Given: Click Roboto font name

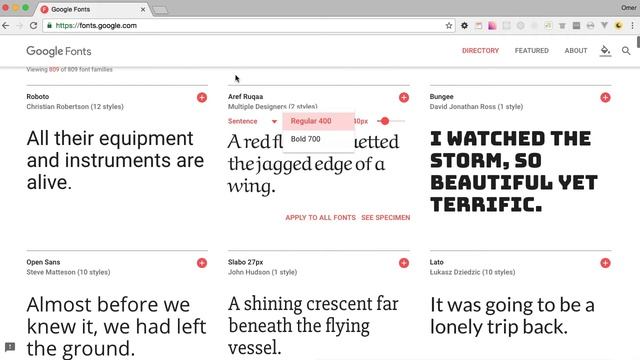Looking at the screenshot, I should (x=38, y=97).
